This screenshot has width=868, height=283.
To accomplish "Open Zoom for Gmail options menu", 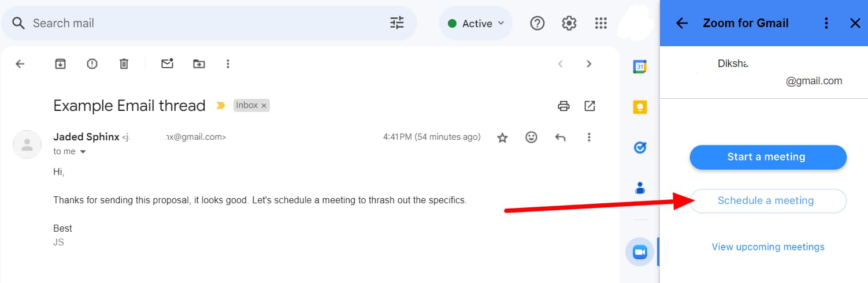I will [826, 23].
